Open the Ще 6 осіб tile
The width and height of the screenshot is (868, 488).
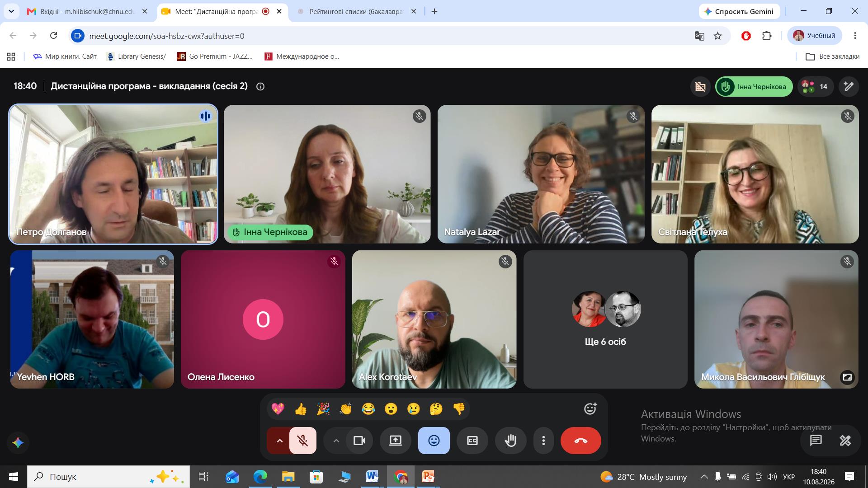(x=605, y=319)
